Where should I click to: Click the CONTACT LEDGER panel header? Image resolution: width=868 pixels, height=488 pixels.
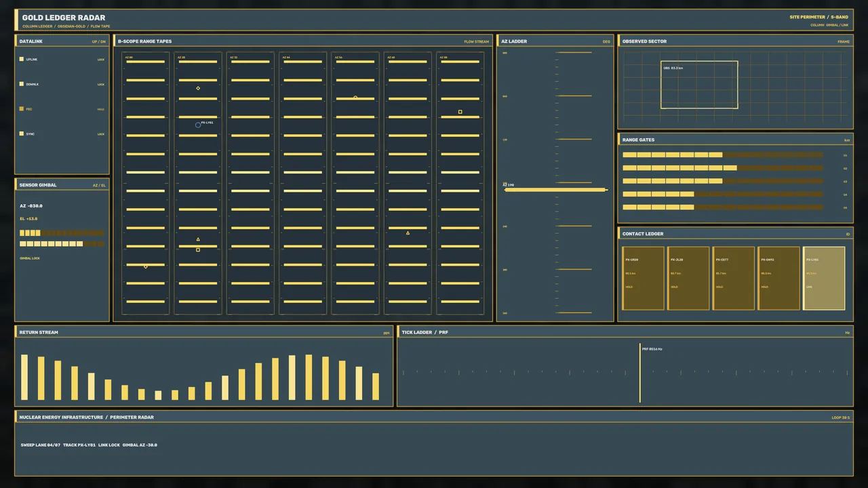coord(735,234)
